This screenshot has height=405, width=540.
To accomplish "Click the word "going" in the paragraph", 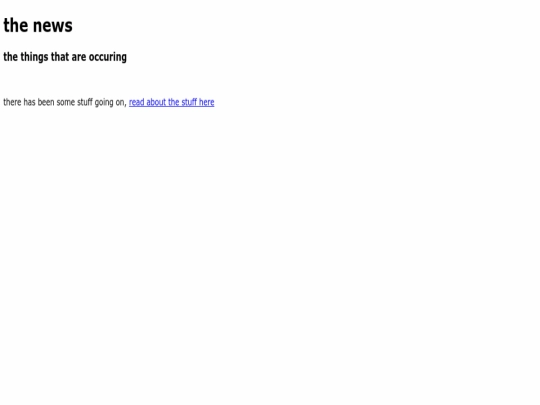I will 104,103.
